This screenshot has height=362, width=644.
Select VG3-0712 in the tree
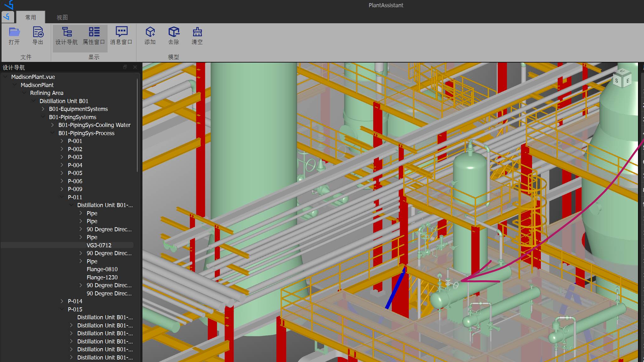pyautogui.click(x=99, y=245)
